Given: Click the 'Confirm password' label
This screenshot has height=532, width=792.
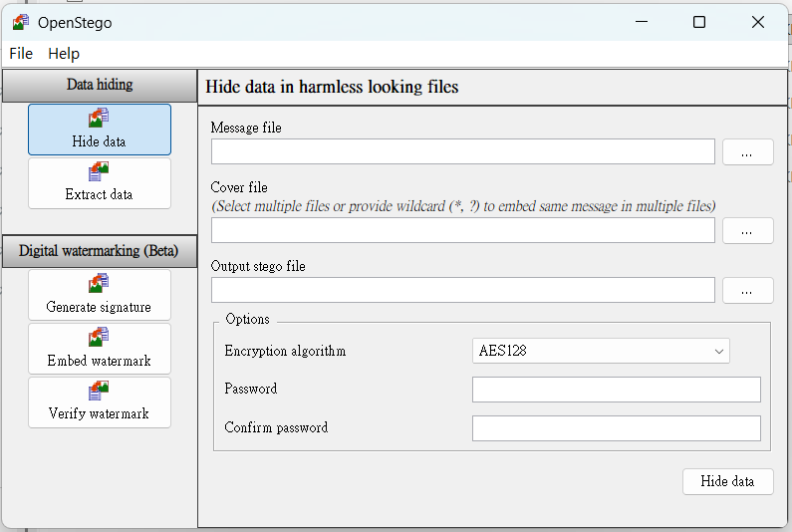Looking at the screenshot, I should (x=276, y=428).
